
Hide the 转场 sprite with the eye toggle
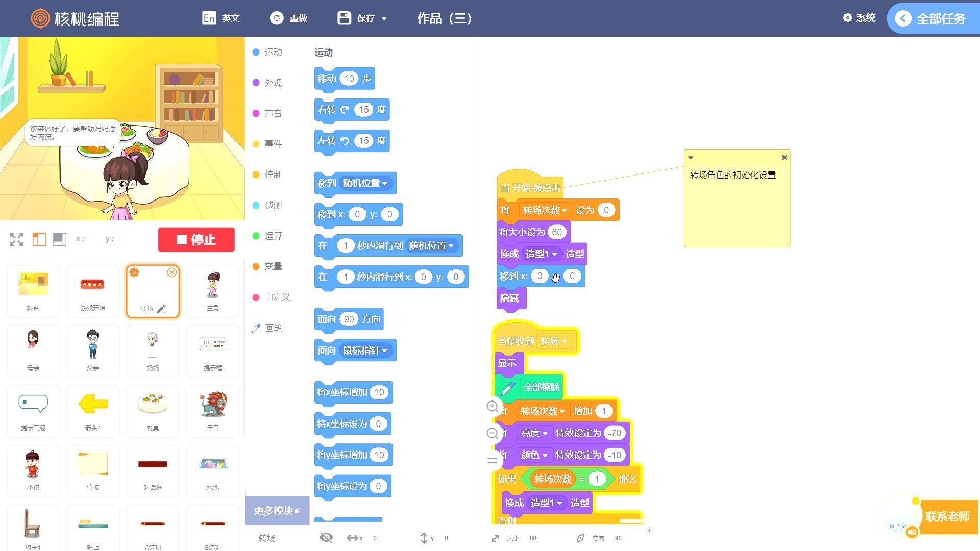click(326, 537)
